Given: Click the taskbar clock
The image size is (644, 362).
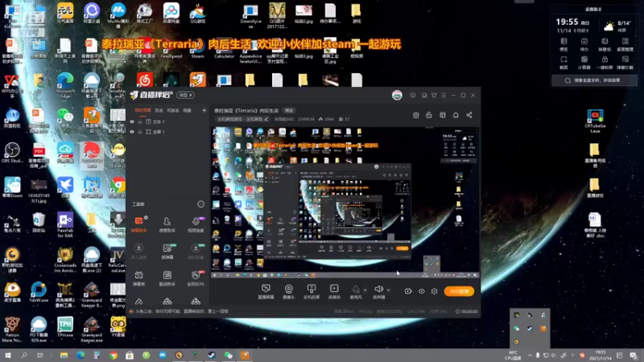Looking at the screenshot, I should coord(601,356).
